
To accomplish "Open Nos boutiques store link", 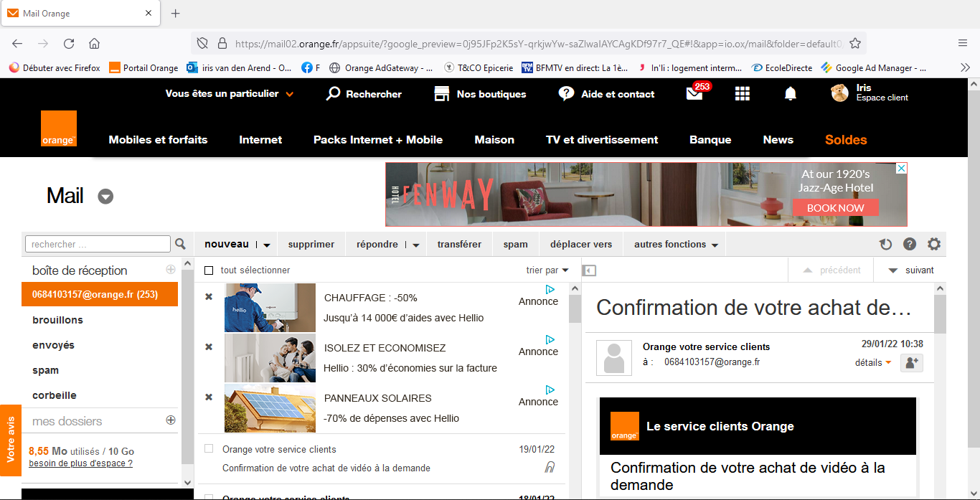I will pyautogui.click(x=480, y=94).
